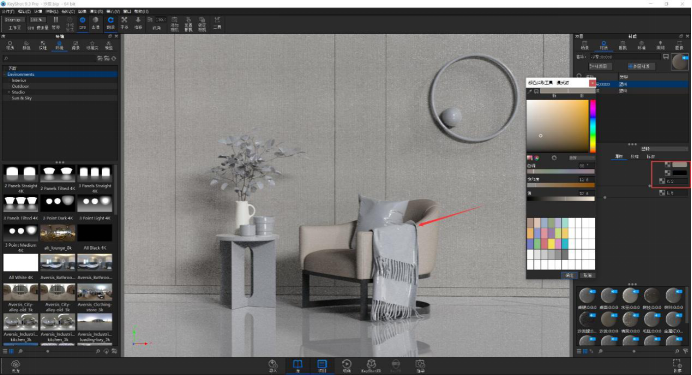The image size is (692, 375).
Task: Open the Cloud Library icon at bottom left
Action: (x=15, y=366)
